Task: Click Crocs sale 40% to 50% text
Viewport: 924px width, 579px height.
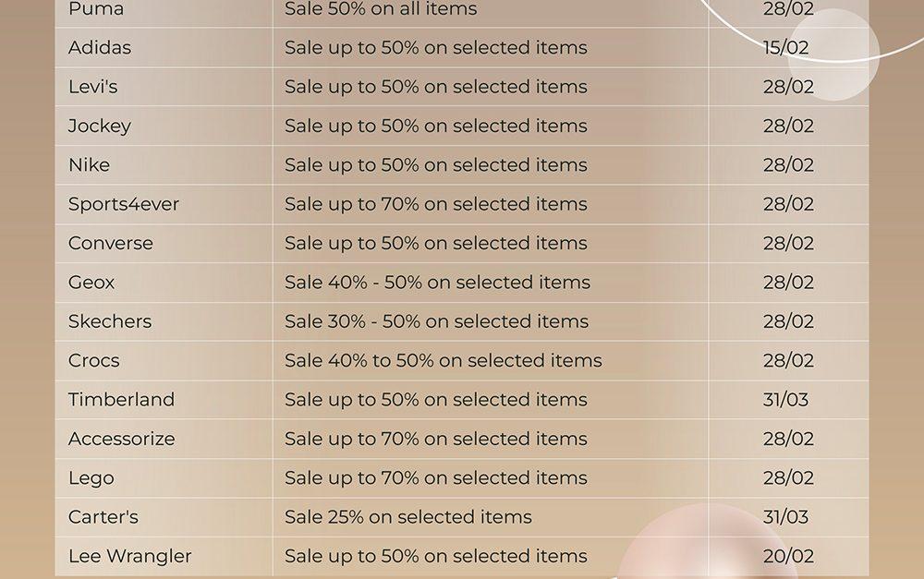Action: point(444,360)
